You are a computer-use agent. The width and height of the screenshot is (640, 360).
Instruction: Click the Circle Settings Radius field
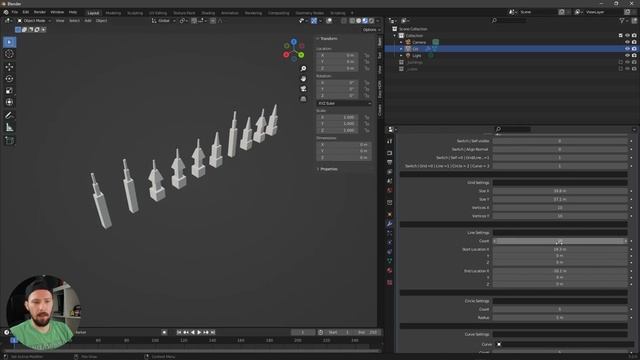(x=560, y=318)
